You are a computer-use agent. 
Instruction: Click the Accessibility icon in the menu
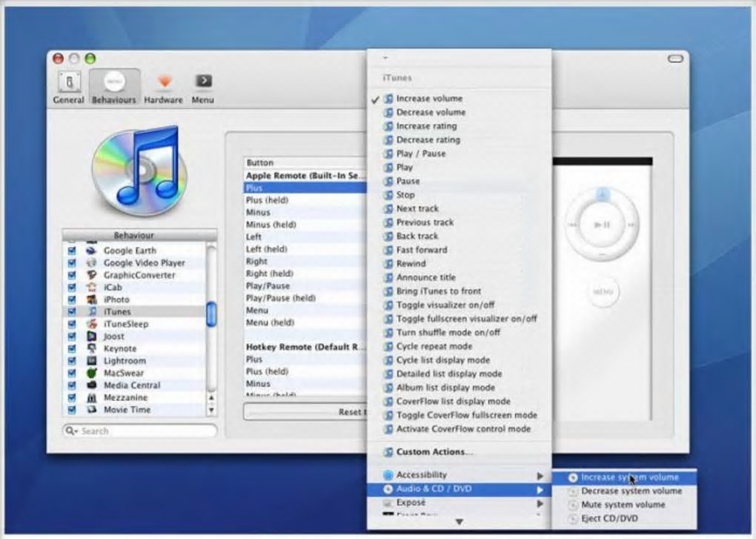pyautogui.click(x=388, y=475)
